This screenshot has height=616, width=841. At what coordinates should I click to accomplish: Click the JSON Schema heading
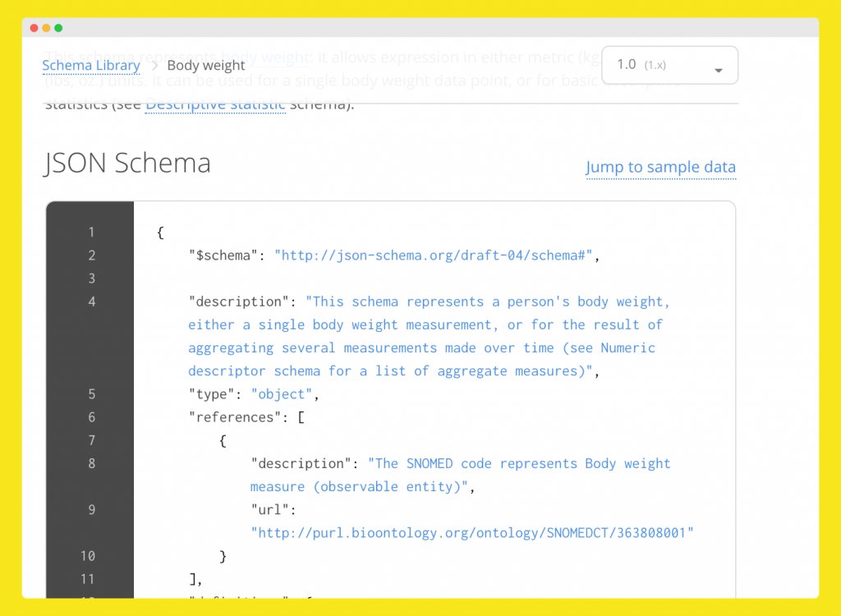127,163
